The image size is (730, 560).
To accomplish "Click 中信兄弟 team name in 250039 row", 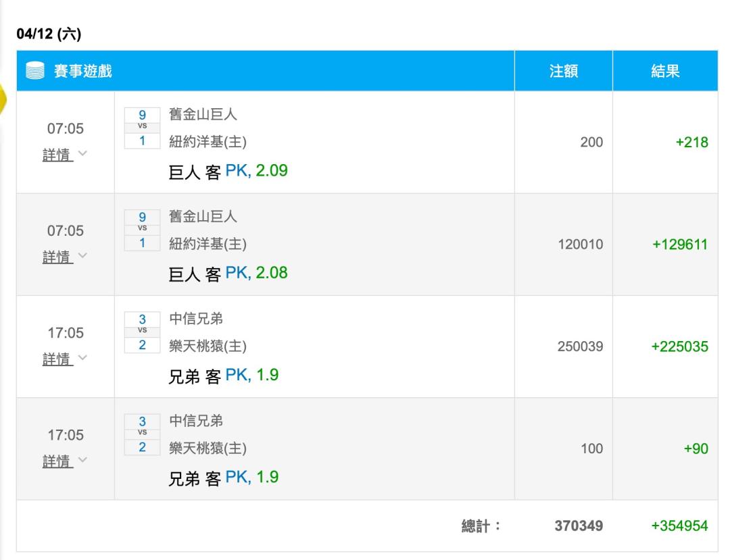I will (196, 319).
